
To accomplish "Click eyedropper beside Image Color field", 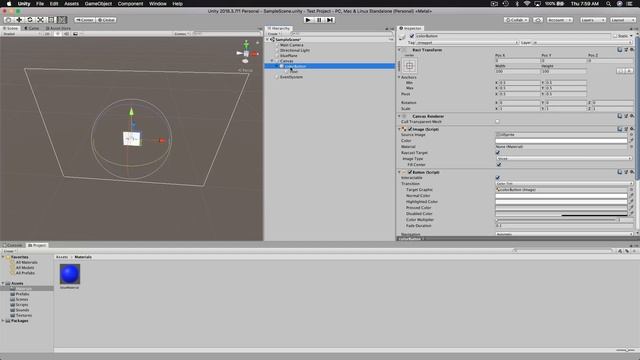I will pyautogui.click(x=631, y=140).
